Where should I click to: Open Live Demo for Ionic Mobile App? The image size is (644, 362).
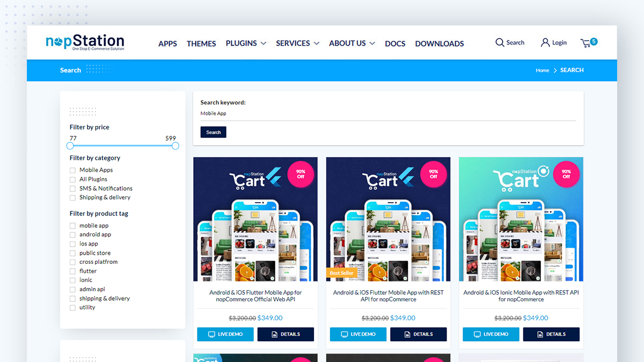[491, 334]
